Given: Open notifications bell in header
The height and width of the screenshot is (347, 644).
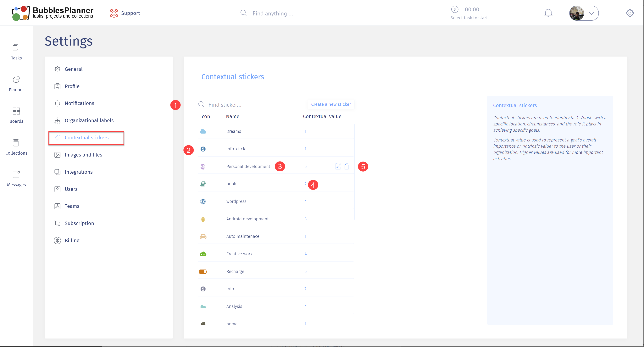Looking at the screenshot, I should tap(548, 13).
